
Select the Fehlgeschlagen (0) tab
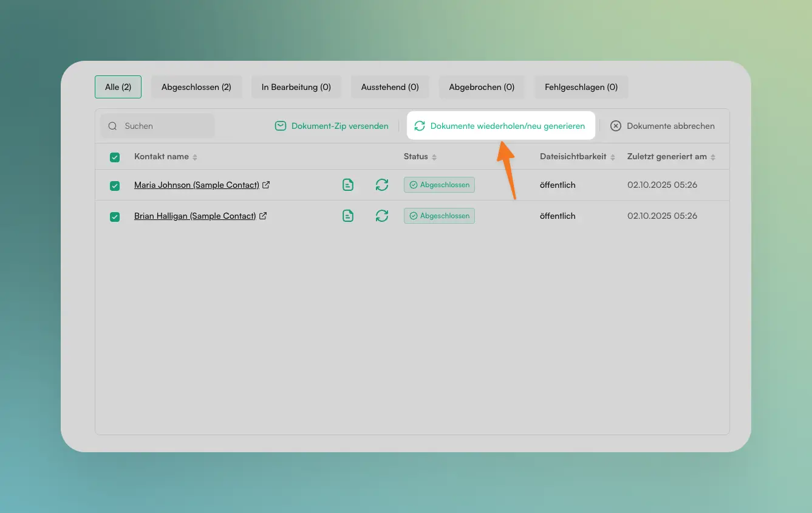click(581, 87)
